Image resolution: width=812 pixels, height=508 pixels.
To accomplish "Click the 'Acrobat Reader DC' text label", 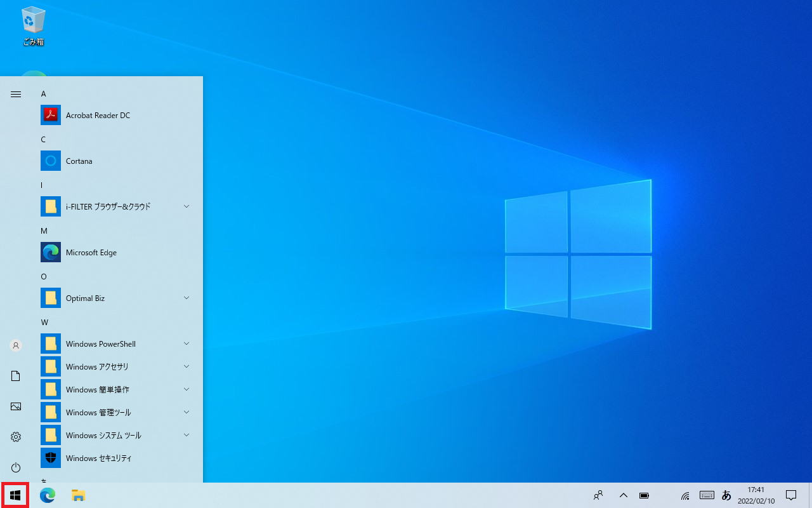I will pyautogui.click(x=98, y=116).
